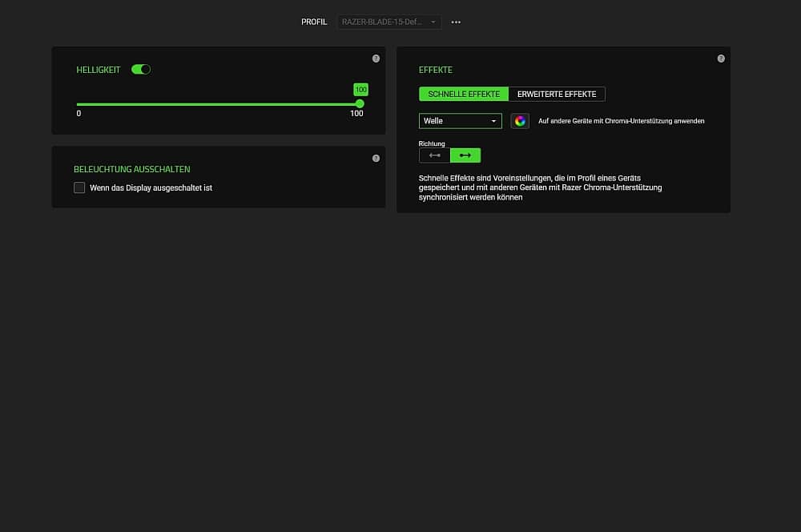The image size is (801, 532).
Task: Click the brightness slider handle
Action: pos(360,103)
